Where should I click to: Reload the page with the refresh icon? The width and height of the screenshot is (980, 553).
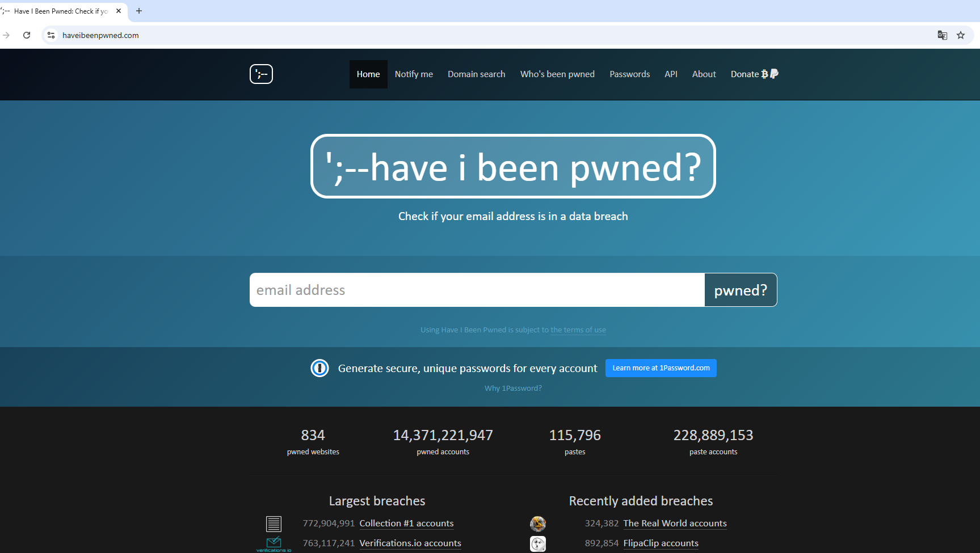pyautogui.click(x=27, y=35)
